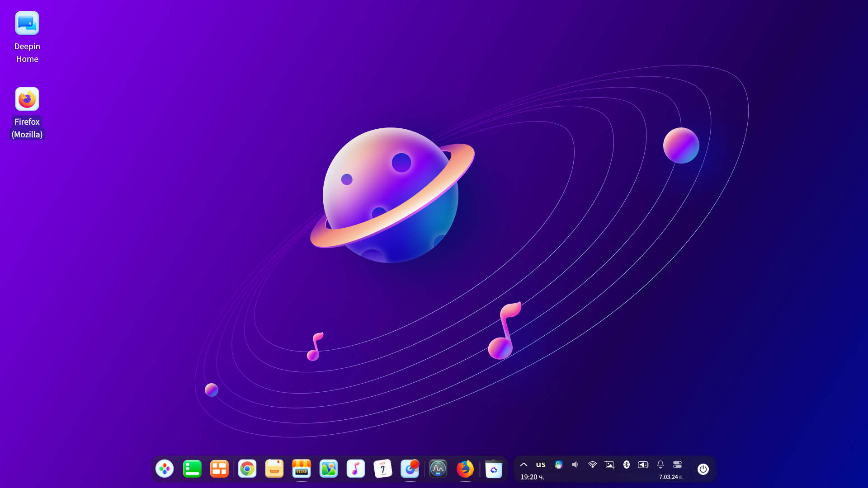This screenshot has width=868, height=488.
Task: Open the File Manager dock icon
Action: click(274, 469)
